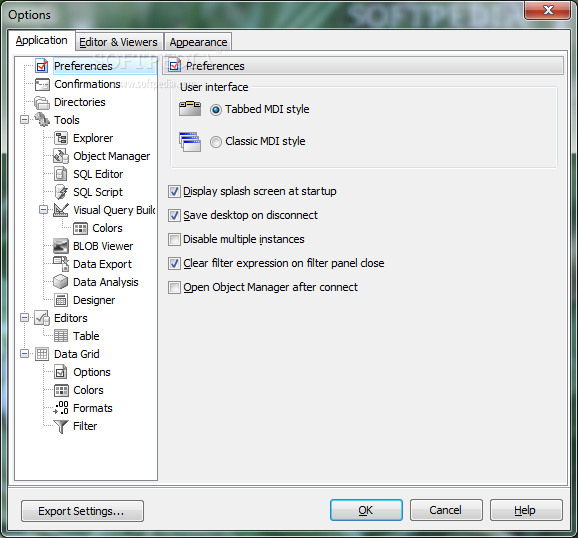Select the Table label under Editors
This screenshot has width=578, height=538.
pos(86,336)
